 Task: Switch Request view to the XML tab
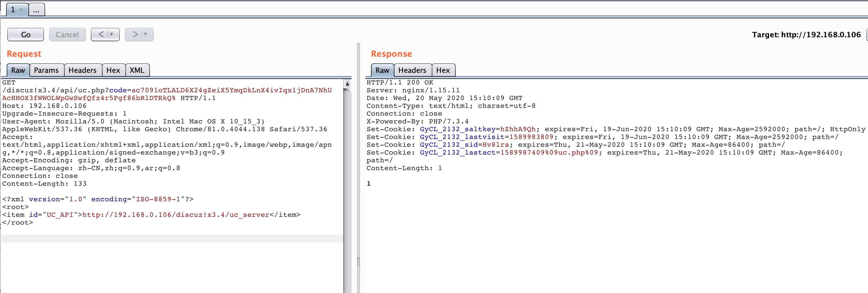coord(137,70)
